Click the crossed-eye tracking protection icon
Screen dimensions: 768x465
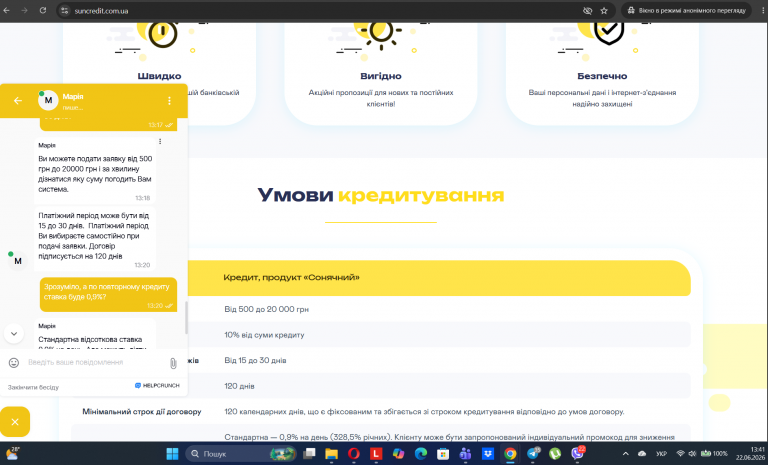pos(587,11)
